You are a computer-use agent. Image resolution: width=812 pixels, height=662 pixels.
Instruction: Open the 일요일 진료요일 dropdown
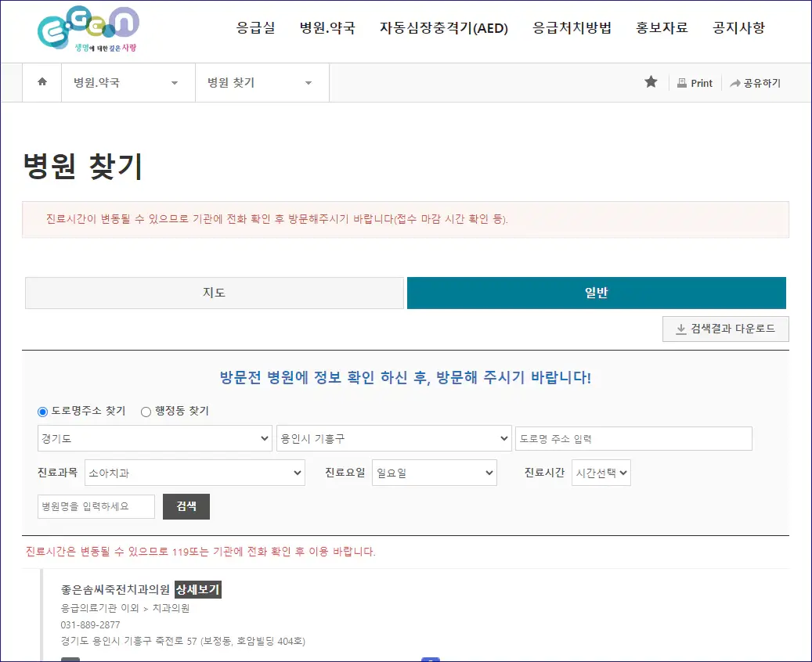pos(434,473)
